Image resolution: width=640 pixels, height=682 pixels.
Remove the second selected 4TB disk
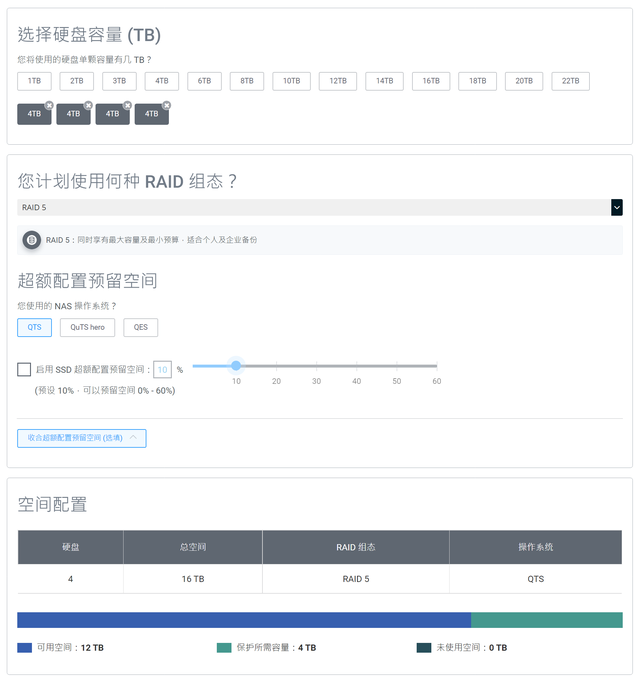click(x=88, y=105)
